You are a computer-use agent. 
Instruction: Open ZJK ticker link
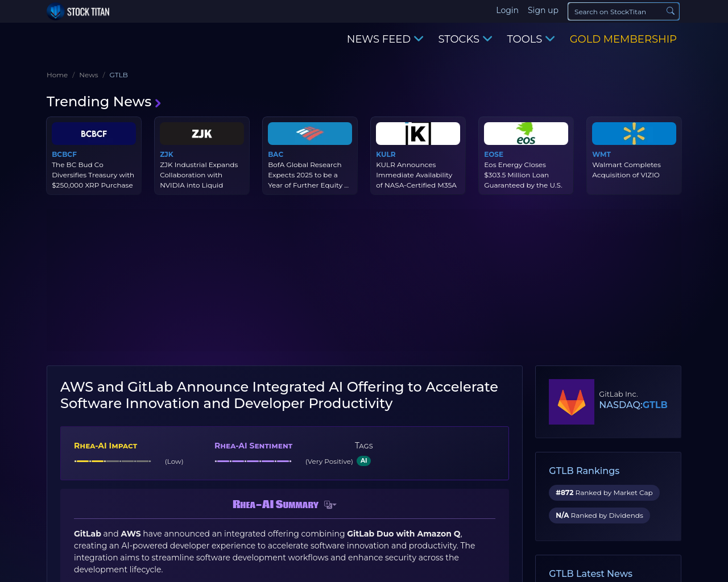click(167, 155)
